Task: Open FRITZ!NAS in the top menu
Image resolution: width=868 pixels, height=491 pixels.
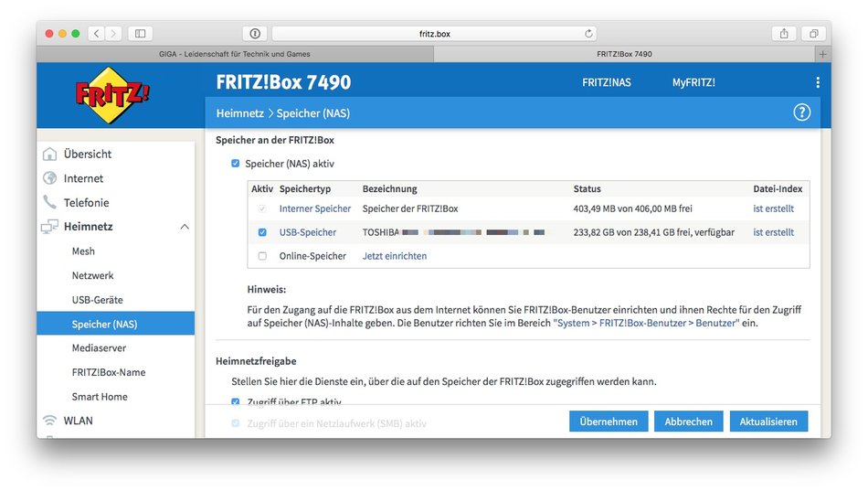Action: click(607, 82)
